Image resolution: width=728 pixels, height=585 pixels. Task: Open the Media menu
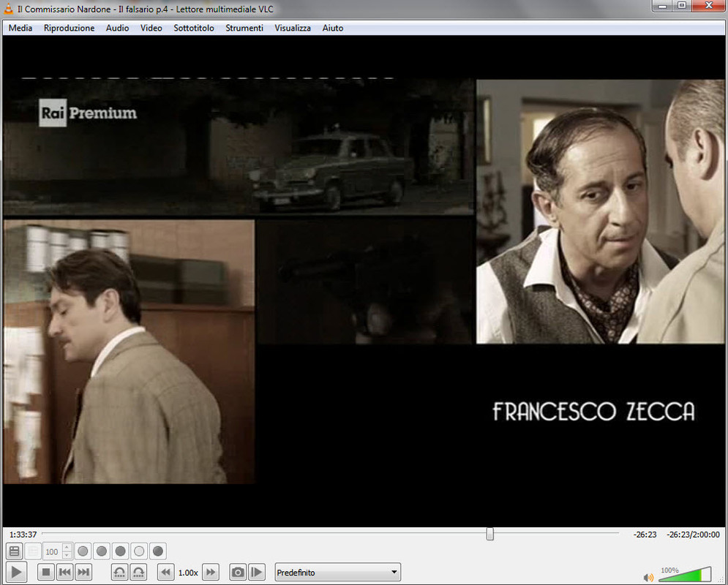(x=20, y=28)
